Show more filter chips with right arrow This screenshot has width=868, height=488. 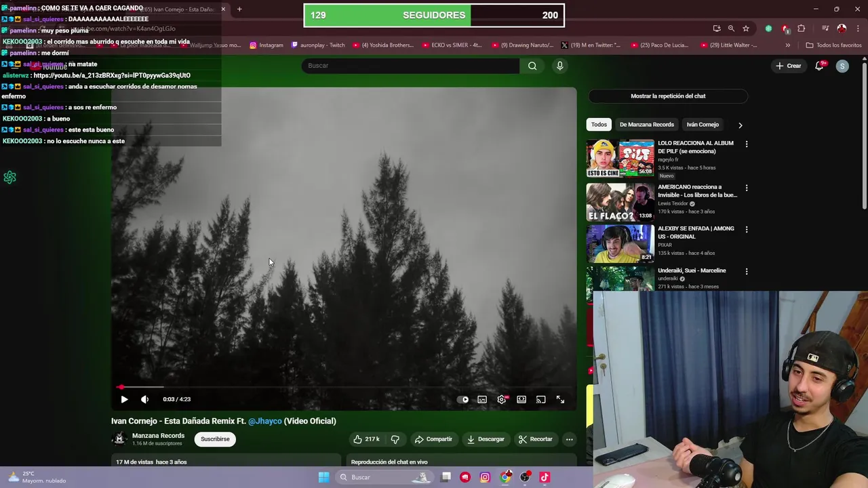740,125
